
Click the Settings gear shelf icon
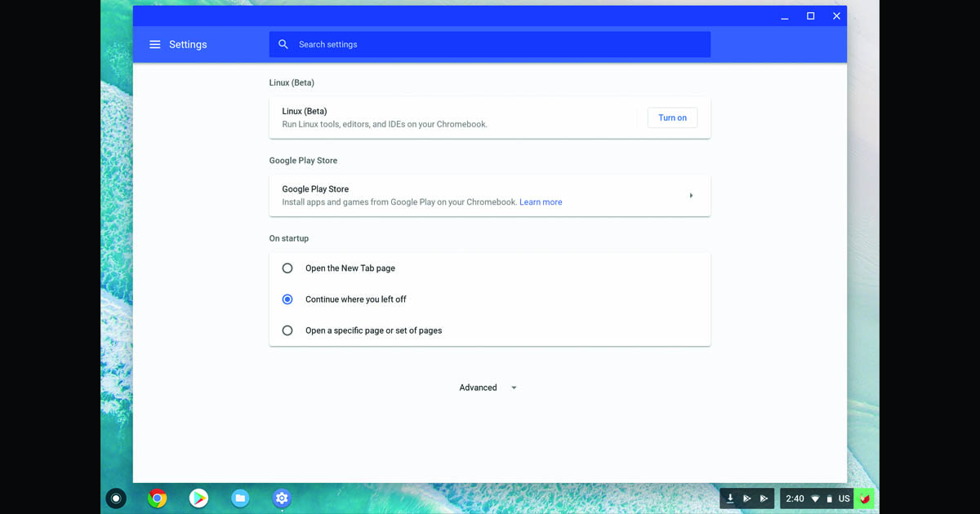282,498
